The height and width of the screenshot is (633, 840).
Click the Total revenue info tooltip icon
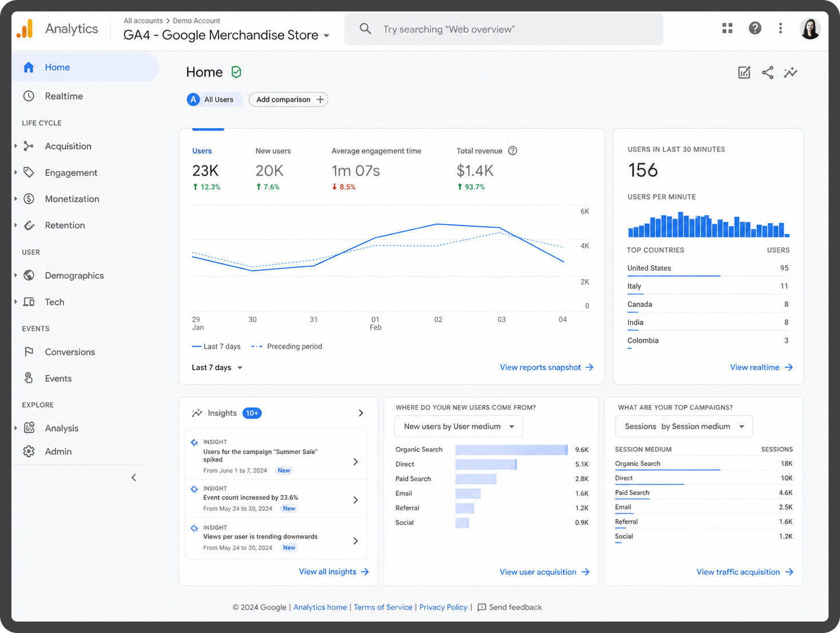click(513, 151)
